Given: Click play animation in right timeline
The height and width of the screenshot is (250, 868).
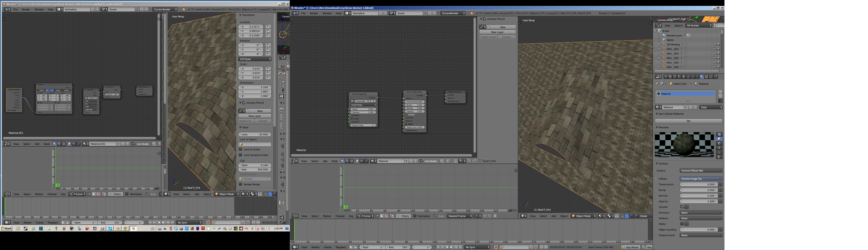Looking at the screenshot, I should pos(451,247).
